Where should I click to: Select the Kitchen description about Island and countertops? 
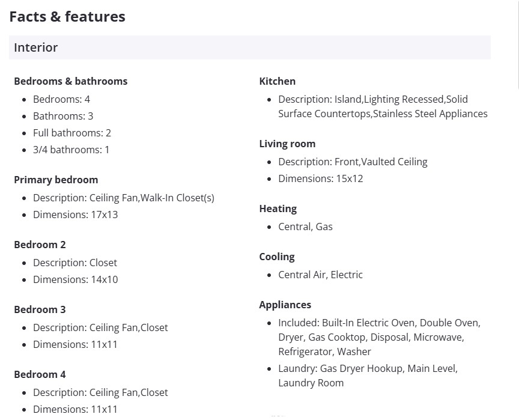[382, 106]
